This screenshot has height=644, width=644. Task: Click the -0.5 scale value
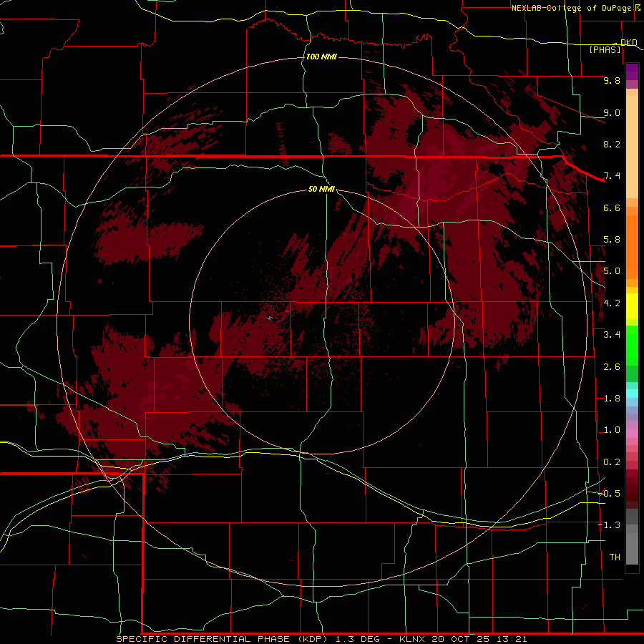(x=609, y=494)
